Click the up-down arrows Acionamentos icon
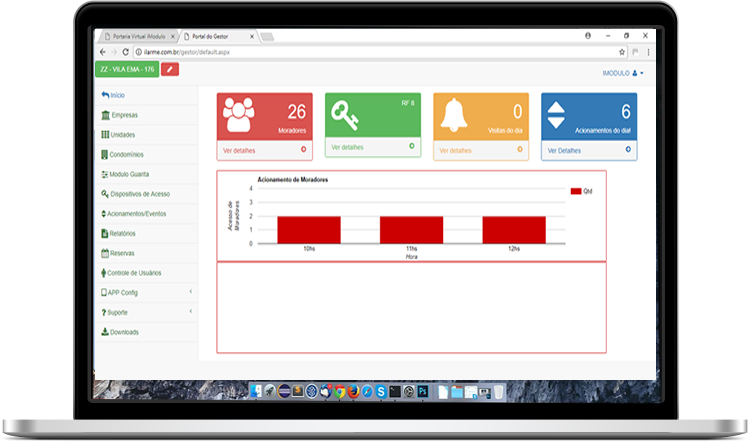Image resolution: width=749 pixels, height=442 pixels. [557, 116]
